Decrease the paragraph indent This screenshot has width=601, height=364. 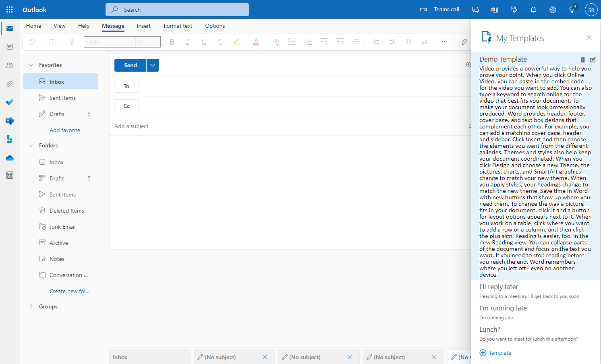click(x=324, y=42)
